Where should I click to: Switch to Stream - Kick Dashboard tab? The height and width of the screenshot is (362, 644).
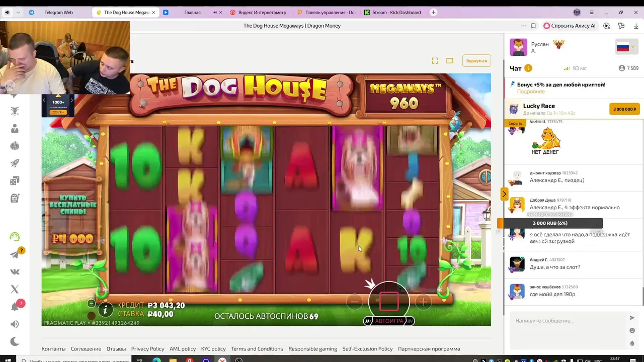point(392,13)
